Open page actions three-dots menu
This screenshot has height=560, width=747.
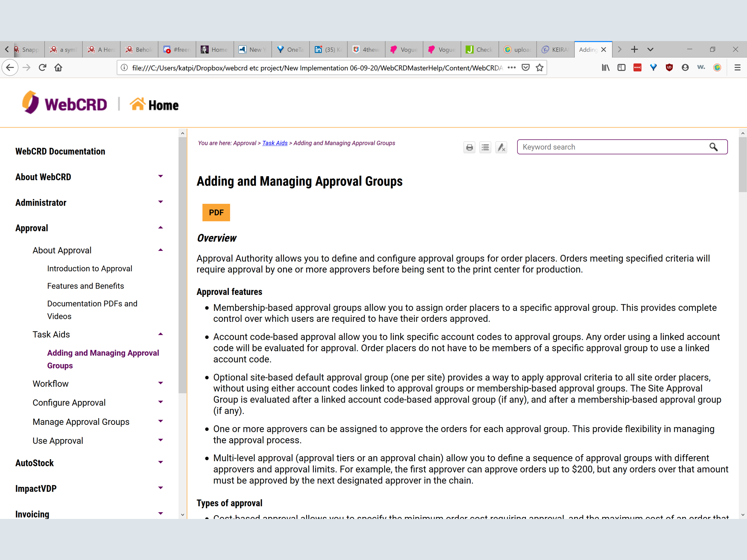512,68
